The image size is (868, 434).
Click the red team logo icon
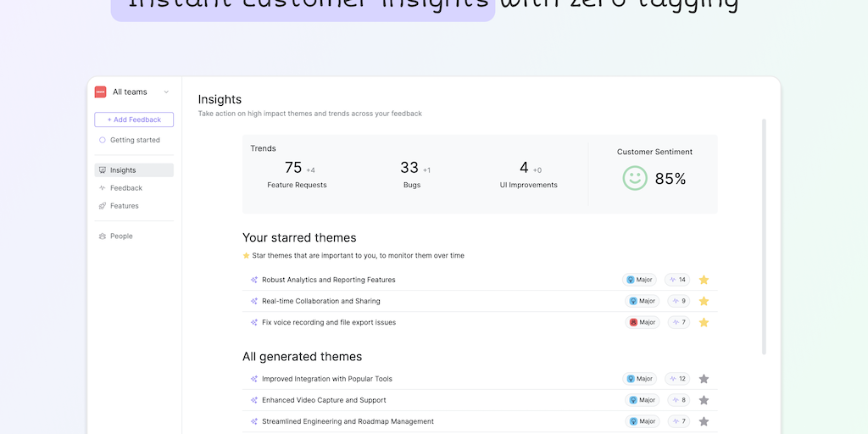pyautogui.click(x=100, y=92)
